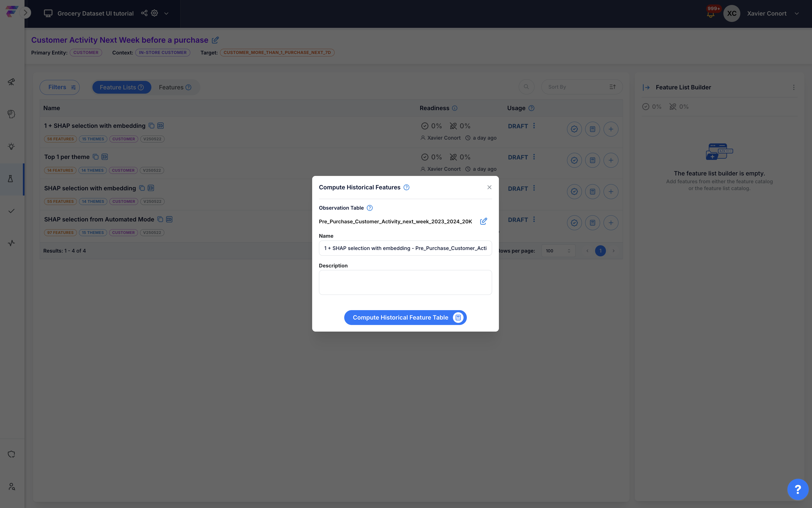Click the XC user avatar

732,13
